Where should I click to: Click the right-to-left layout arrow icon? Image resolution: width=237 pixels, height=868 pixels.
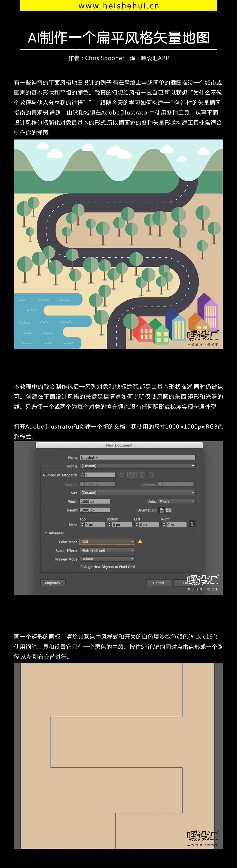151,475
